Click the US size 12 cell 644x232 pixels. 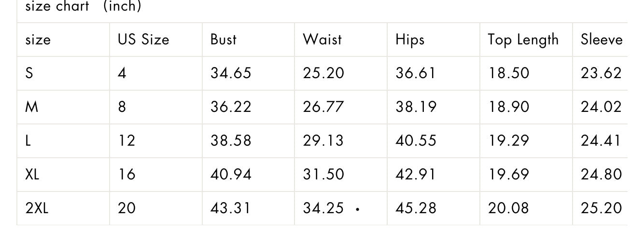[x=126, y=141]
